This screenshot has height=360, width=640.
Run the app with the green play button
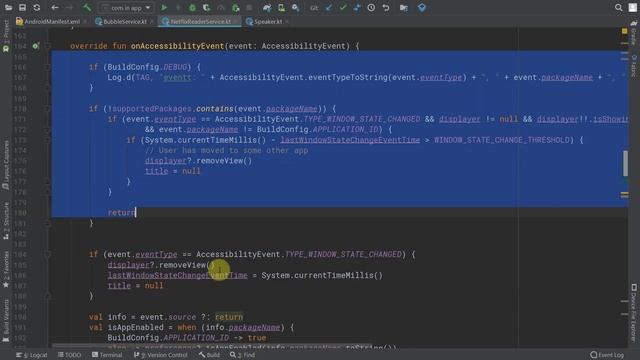pyautogui.click(x=164, y=8)
